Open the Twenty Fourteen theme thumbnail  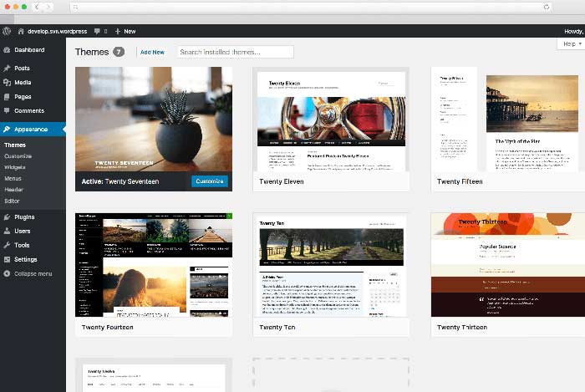[x=154, y=265]
